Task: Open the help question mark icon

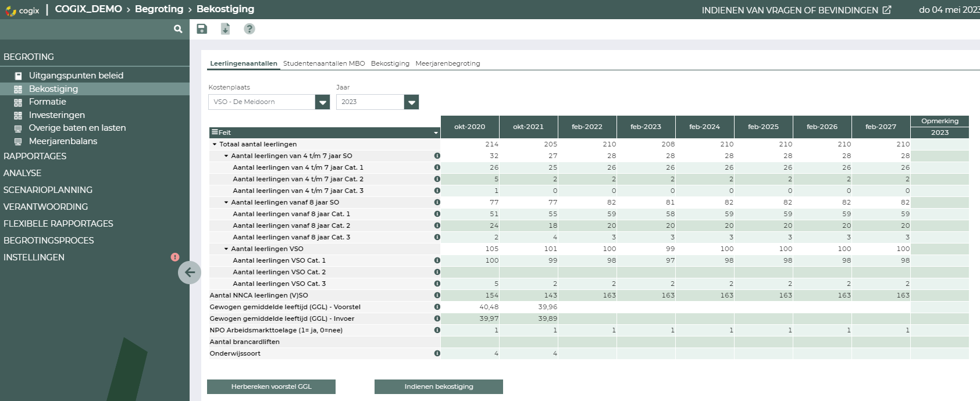Action: click(x=250, y=29)
